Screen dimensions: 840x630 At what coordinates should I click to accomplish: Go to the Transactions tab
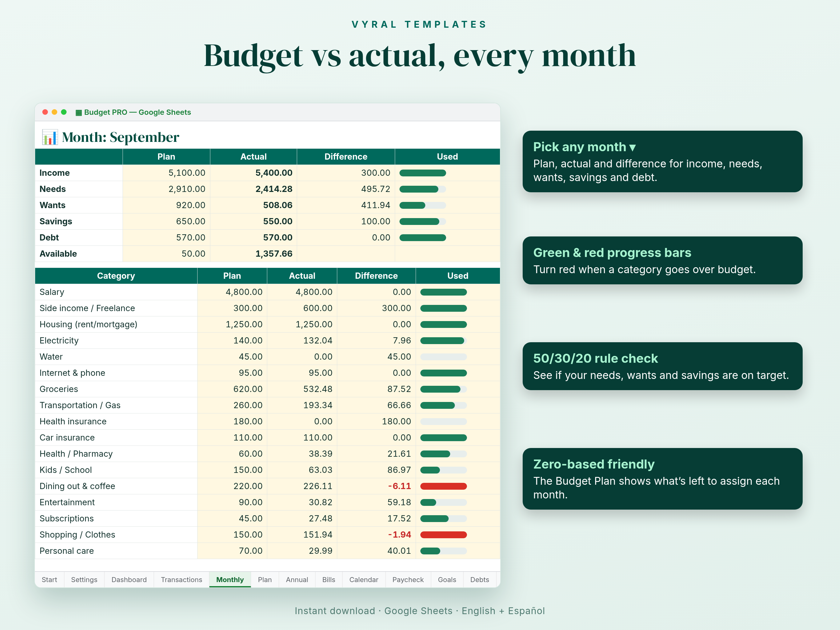[x=181, y=580]
